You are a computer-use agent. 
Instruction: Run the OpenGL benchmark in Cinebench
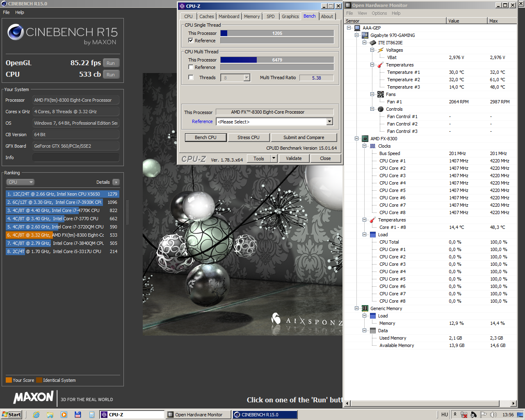111,63
